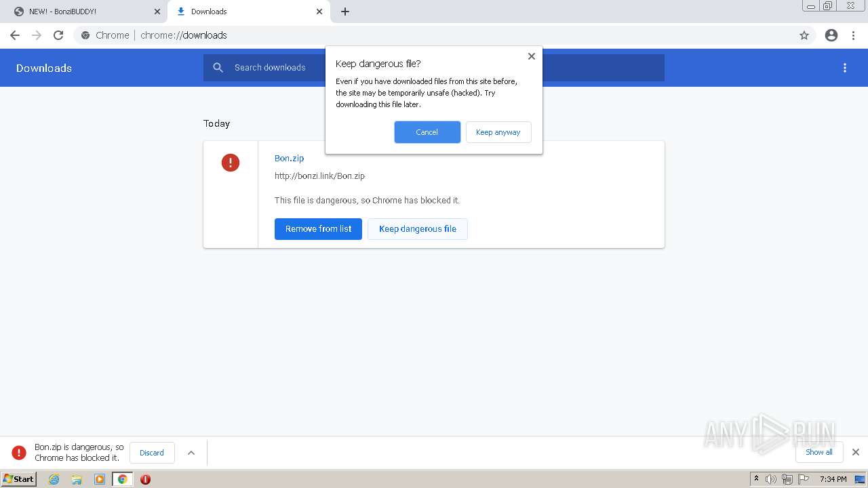
Task: Close the download shelf bar
Action: (x=856, y=452)
